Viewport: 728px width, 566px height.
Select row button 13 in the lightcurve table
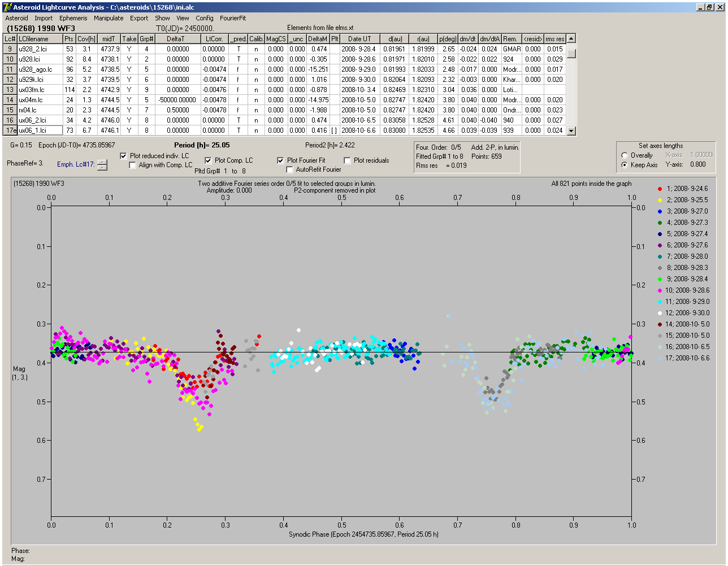[10, 90]
